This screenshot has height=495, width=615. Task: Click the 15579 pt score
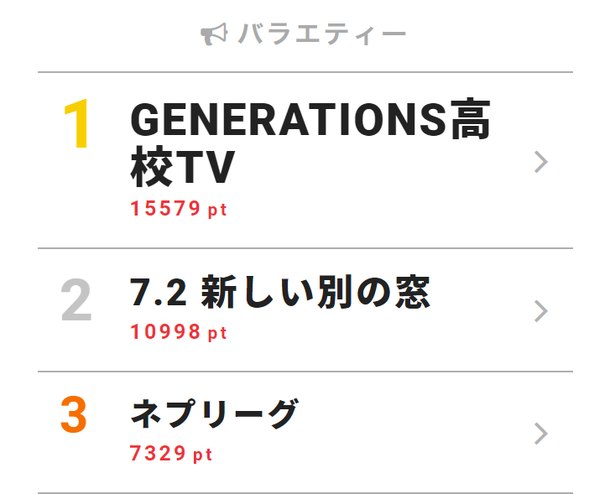click(x=178, y=208)
